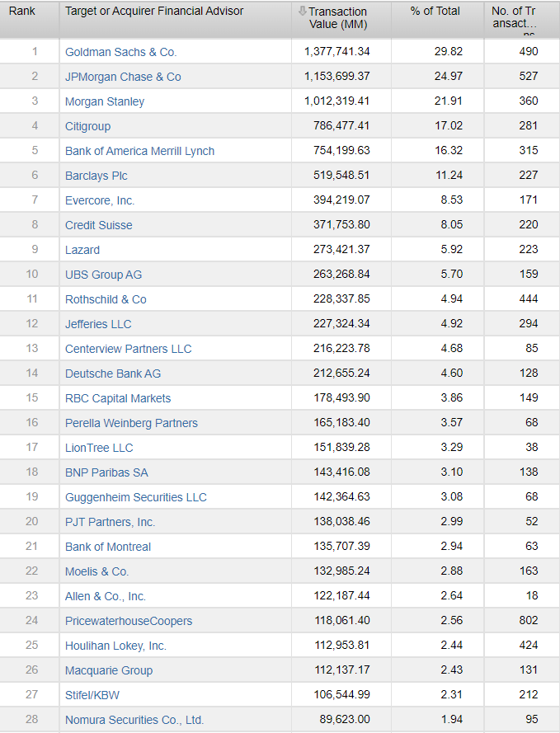The height and width of the screenshot is (733, 560).
Task: Open Guggenheim Securities LLC link
Action: pyautogui.click(x=136, y=497)
